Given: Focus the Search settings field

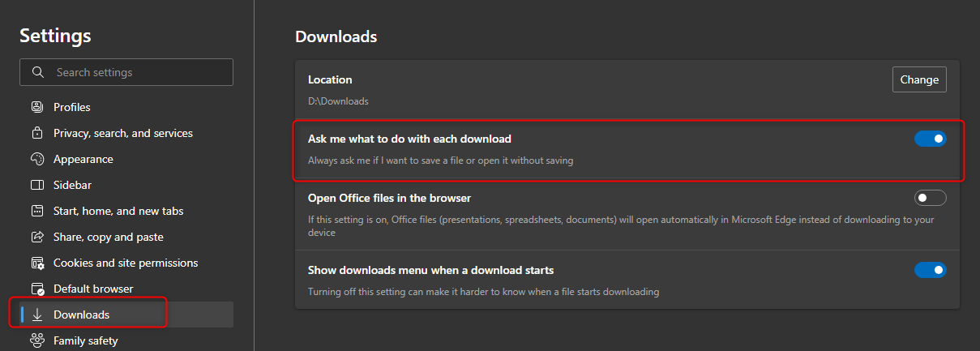Looking at the screenshot, I should (126, 72).
